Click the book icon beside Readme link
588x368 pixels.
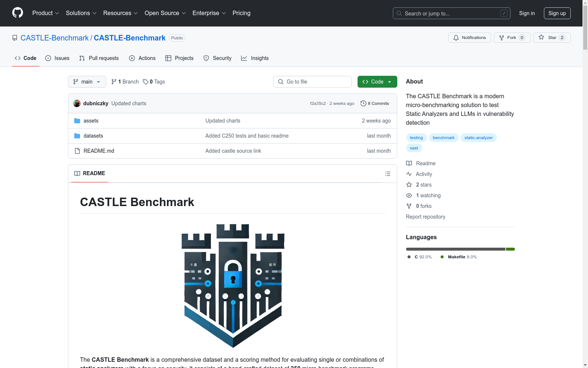click(409, 163)
